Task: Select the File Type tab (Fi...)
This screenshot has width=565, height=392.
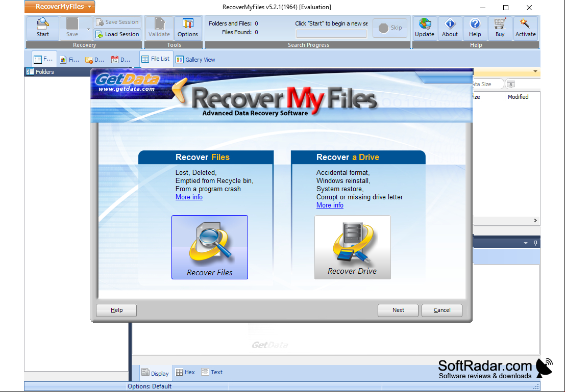Action: click(x=70, y=60)
